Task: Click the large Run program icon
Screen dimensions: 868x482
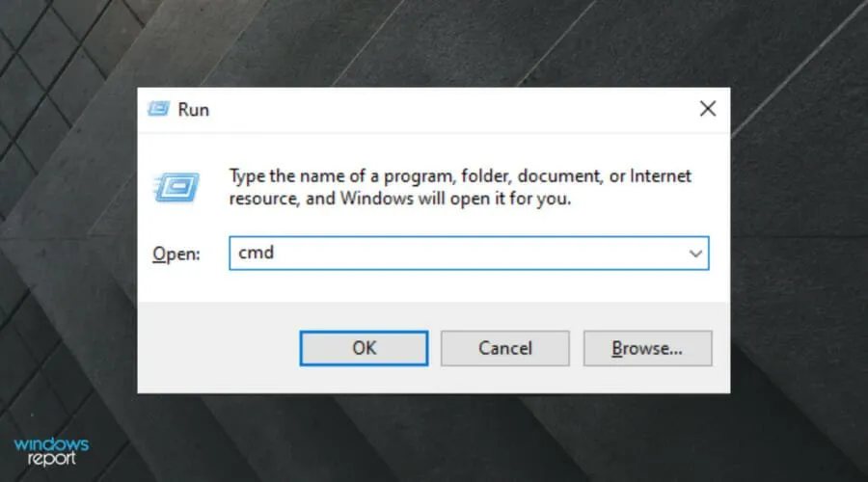Action: point(176,187)
